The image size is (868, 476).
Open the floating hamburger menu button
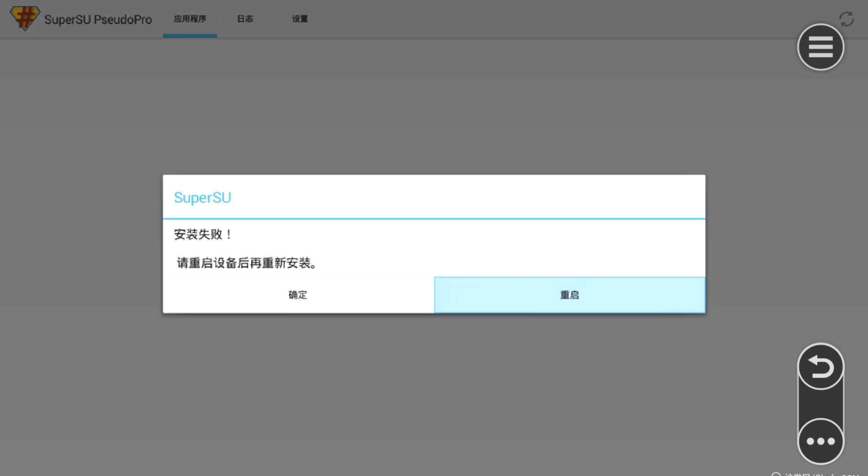pos(821,47)
